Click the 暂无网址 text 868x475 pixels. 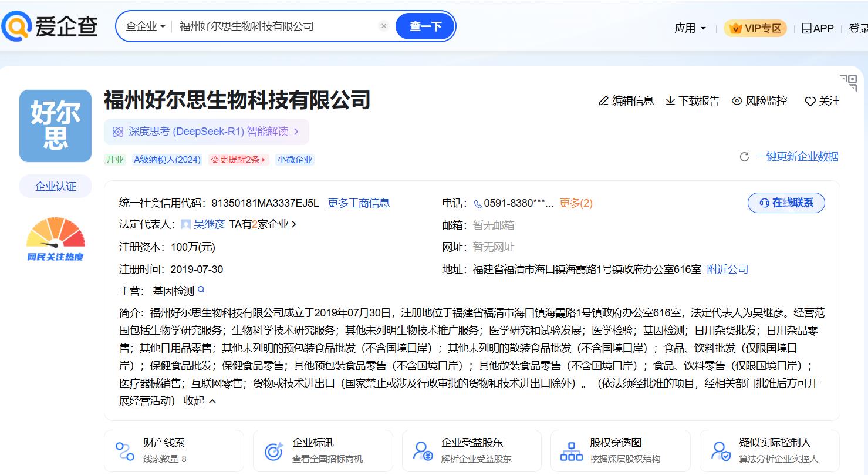tap(494, 247)
